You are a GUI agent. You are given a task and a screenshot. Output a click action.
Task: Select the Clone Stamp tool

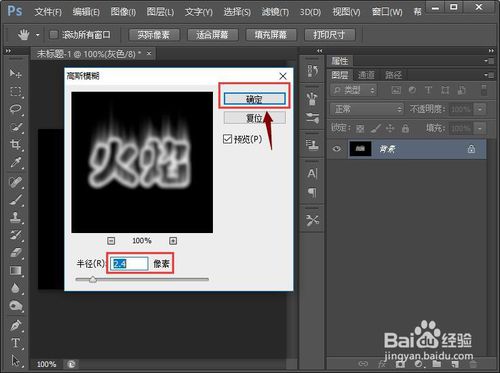point(15,218)
